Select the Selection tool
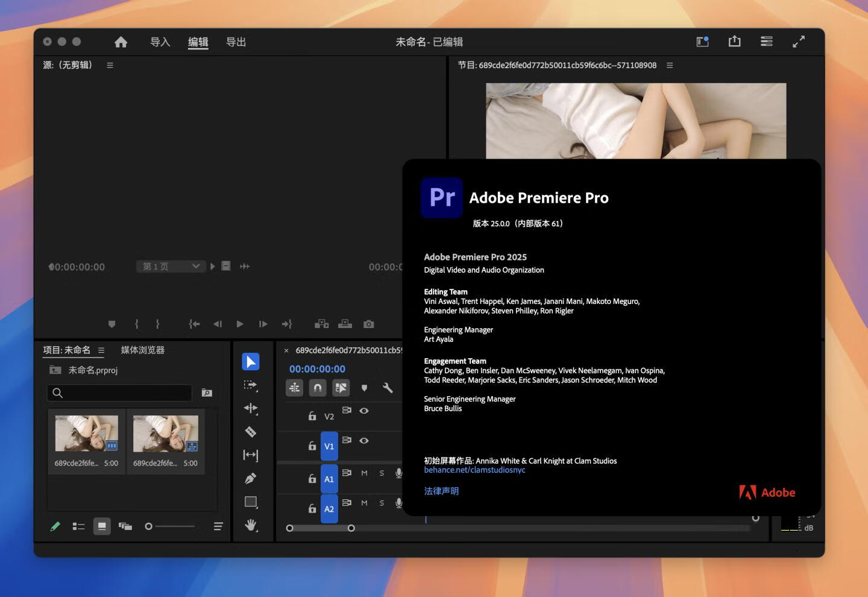The height and width of the screenshot is (597, 868). pyautogui.click(x=251, y=361)
